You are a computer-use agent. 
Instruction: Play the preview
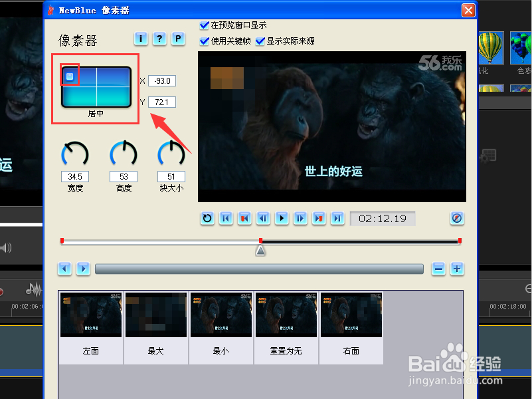[x=282, y=218]
